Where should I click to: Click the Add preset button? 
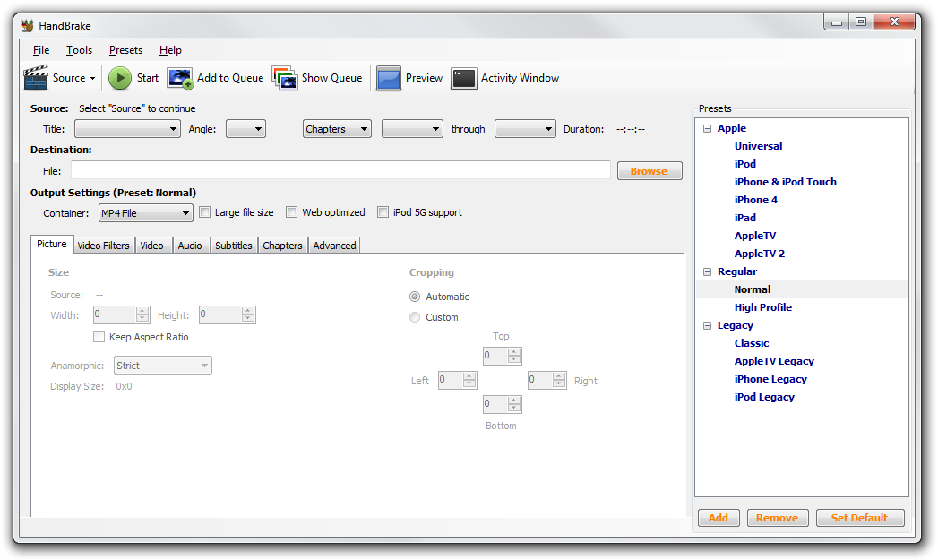pyautogui.click(x=719, y=518)
